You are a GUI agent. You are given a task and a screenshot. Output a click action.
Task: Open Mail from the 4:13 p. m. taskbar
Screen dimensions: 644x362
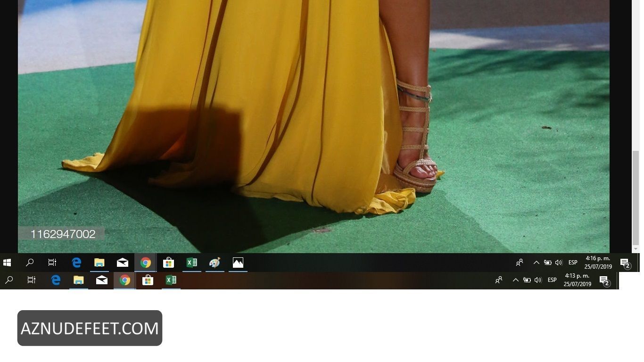pos(102,280)
